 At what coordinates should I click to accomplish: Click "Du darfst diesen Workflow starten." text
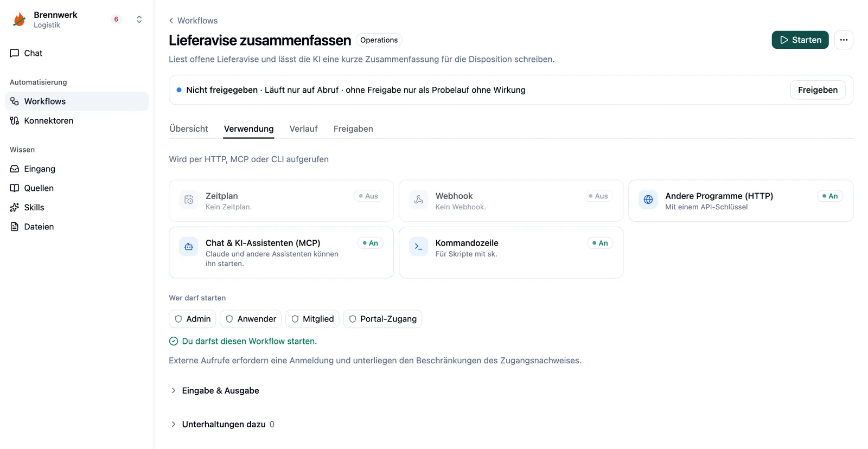pos(250,342)
